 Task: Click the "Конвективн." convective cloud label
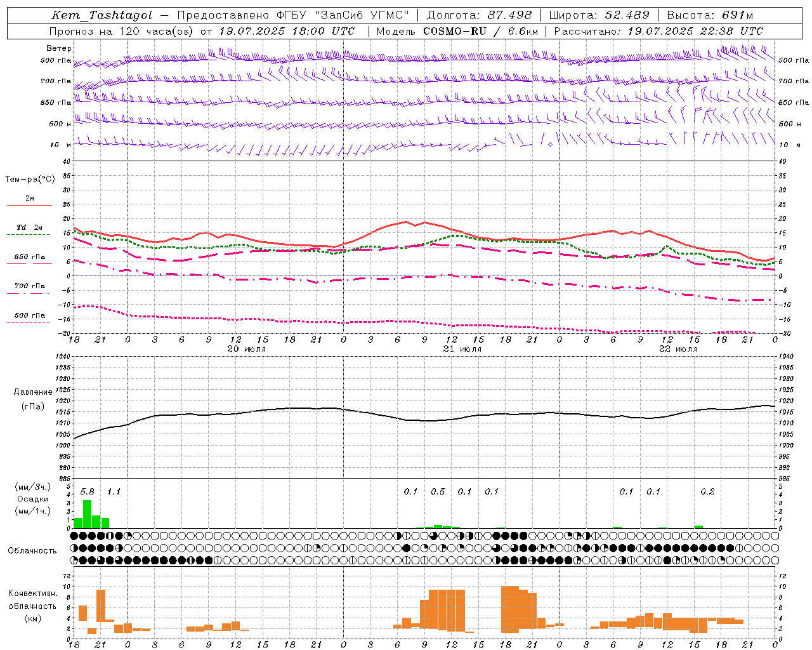click(x=33, y=594)
